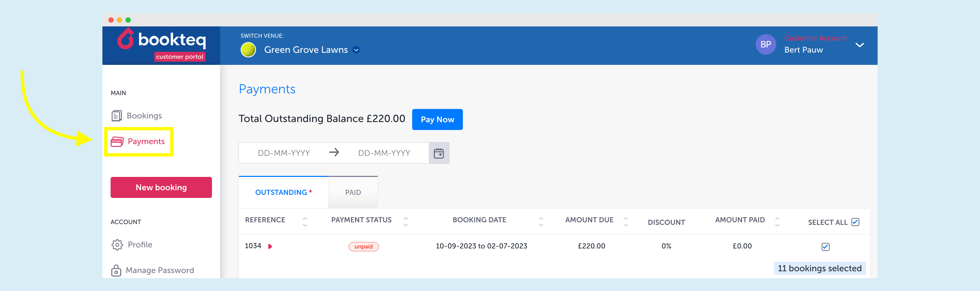Click the Pay Now button
Screen dimensions: 980x291
pos(437,119)
